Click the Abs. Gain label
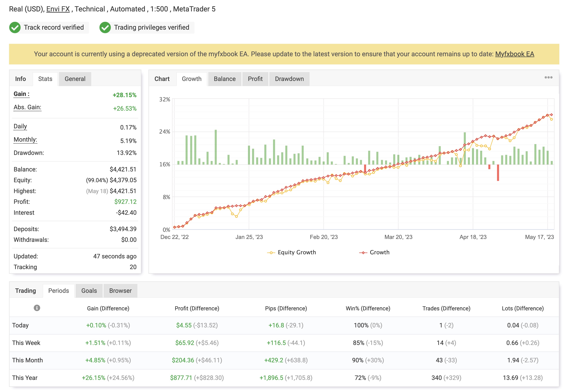The width and height of the screenshot is (567, 392). 27,107
